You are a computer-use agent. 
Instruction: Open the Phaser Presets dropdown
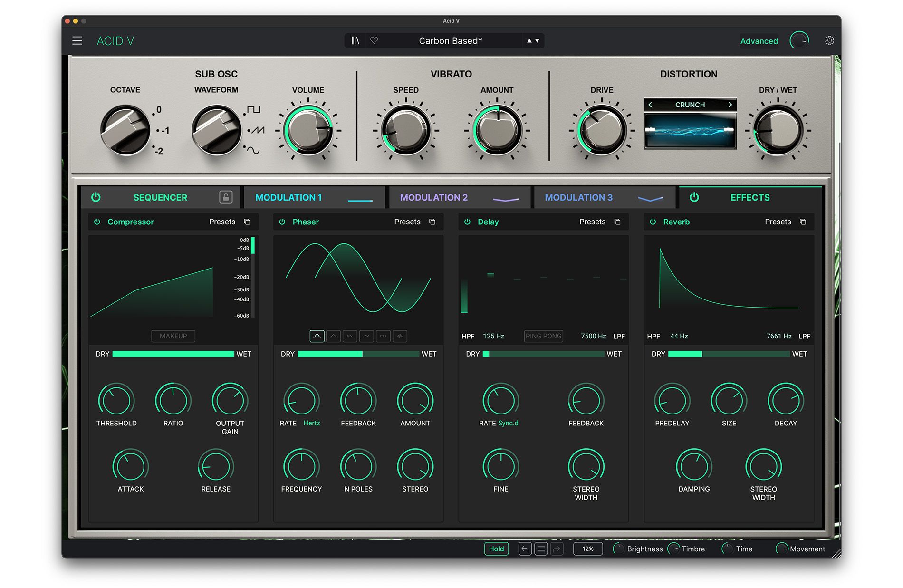click(407, 222)
